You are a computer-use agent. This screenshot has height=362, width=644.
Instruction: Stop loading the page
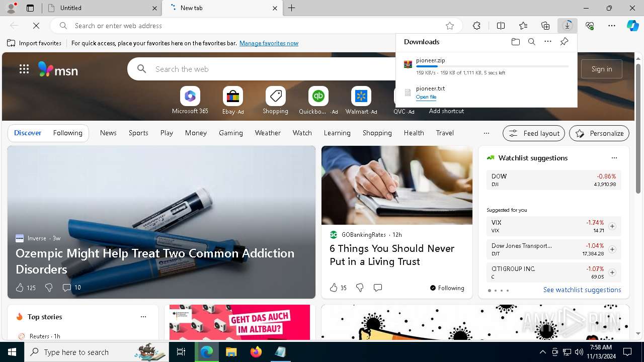[x=37, y=26]
